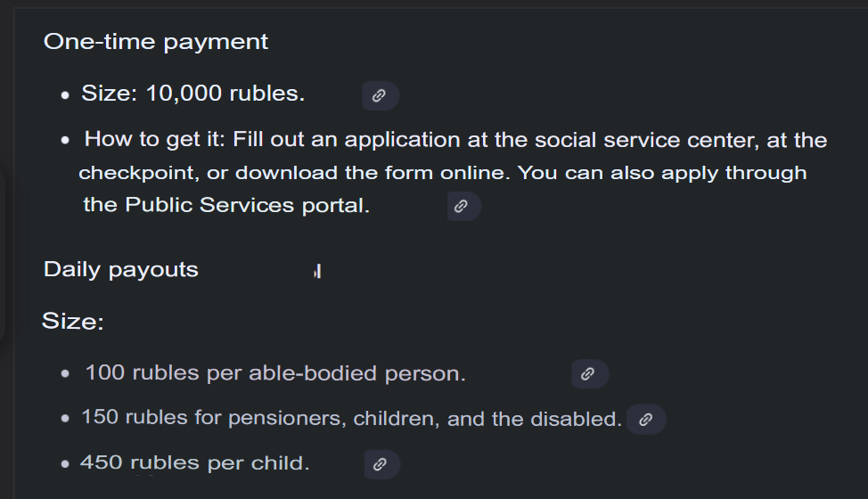Click the One-time payment heading
Viewport: 868px width, 499px height.
click(x=156, y=41)
